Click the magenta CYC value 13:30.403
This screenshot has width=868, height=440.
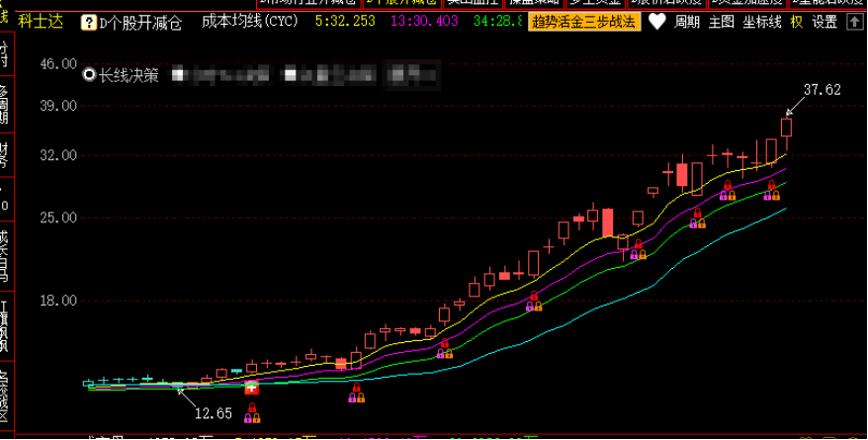click(x=424, y=22)
